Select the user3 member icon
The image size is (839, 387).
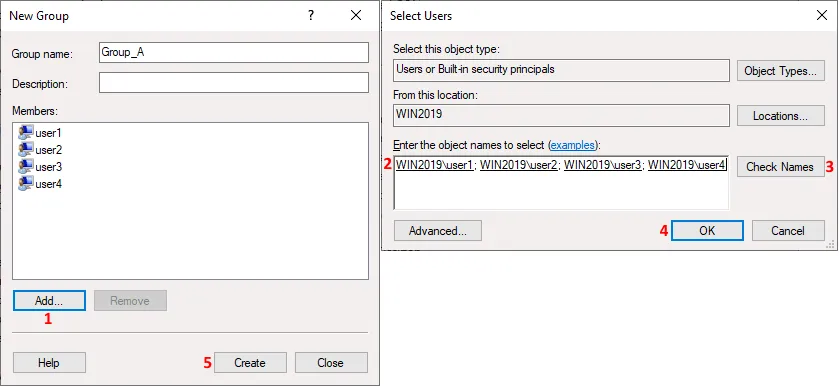(x=25, y=166)
